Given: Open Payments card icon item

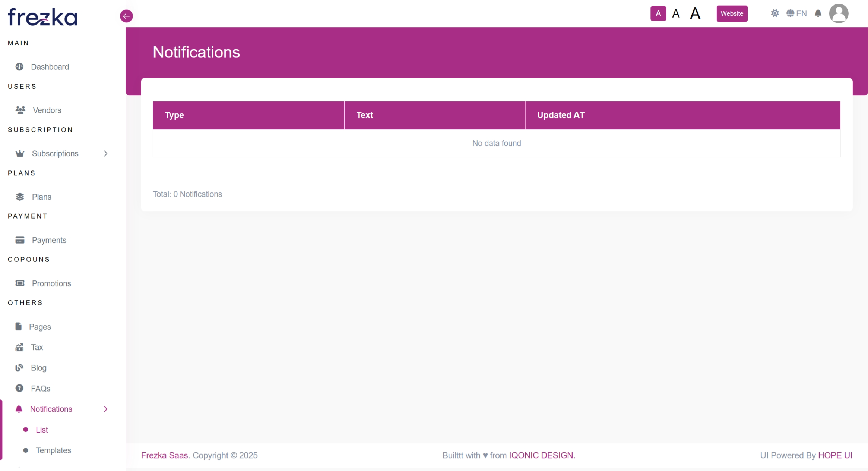Looking at the screenshot, I should pyautogui.click(x=20, y=240).
